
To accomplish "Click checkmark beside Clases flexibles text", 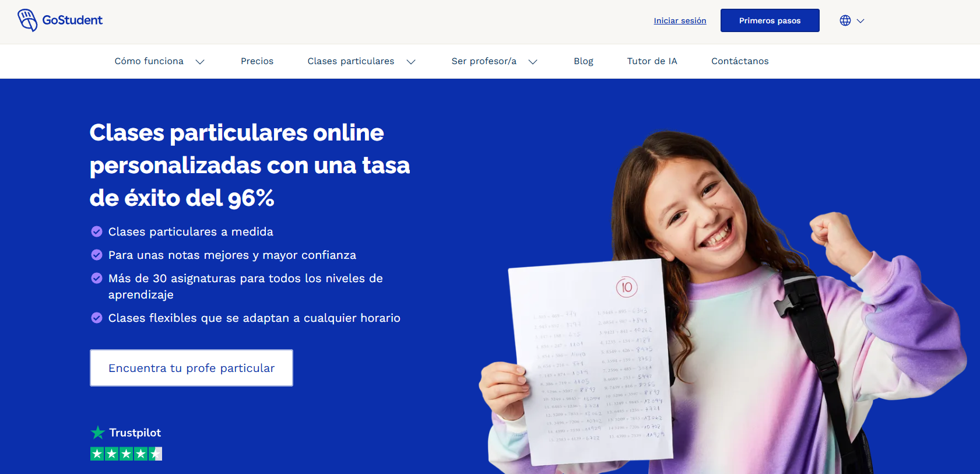I will click(x=97, y=318).
